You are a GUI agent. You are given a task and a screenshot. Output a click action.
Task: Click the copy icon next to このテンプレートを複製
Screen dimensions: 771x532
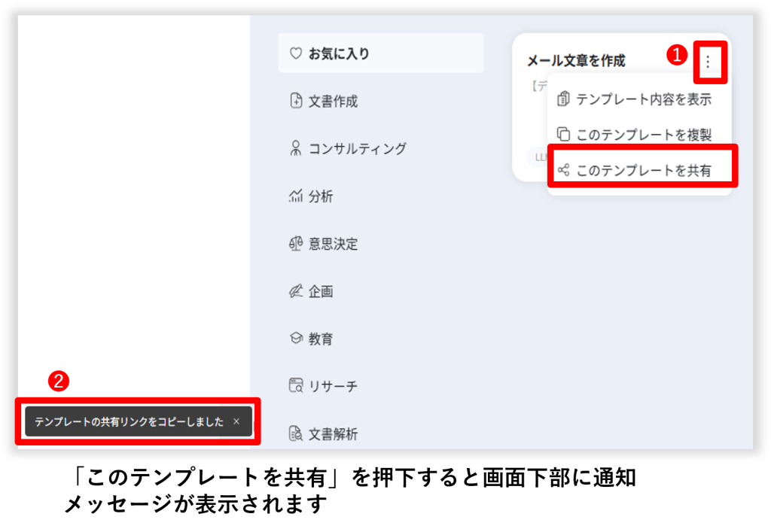point(563,135)
